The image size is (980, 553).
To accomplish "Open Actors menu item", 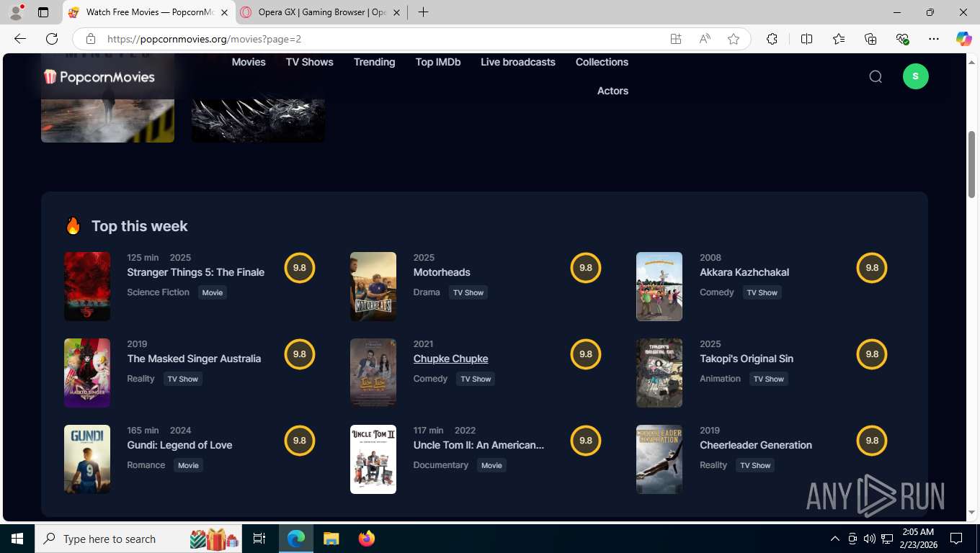I will (x=612, y=91).
